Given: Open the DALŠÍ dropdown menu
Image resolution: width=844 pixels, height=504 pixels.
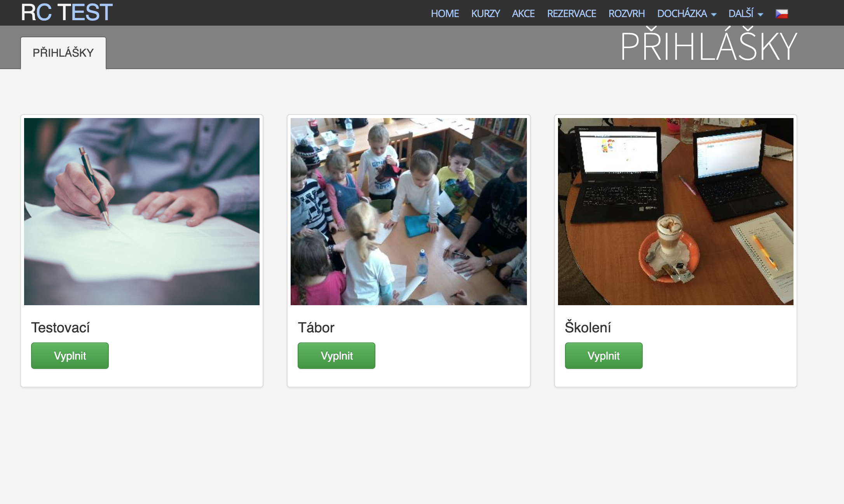Looking at the screenshot, I should click(x=746, y=14).
